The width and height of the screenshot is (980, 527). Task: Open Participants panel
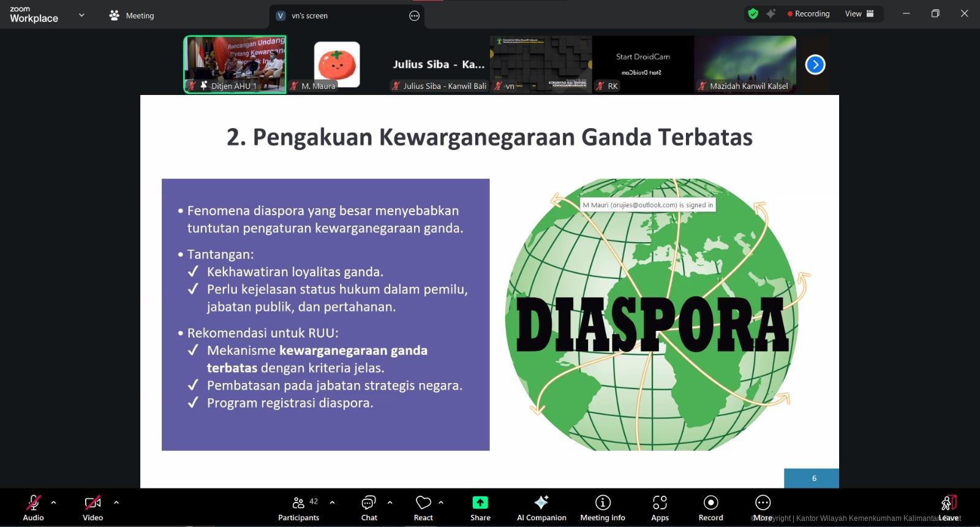point(298,508)
